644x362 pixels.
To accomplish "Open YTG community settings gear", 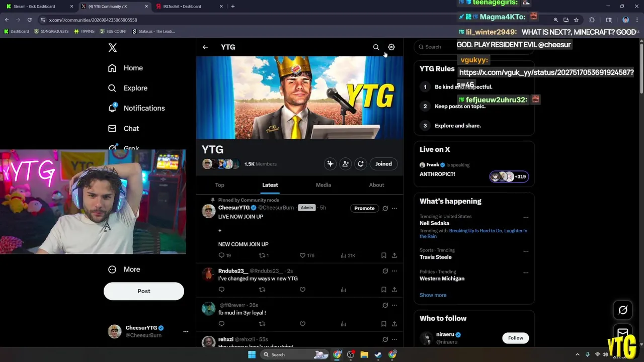I will coord(391,47).
